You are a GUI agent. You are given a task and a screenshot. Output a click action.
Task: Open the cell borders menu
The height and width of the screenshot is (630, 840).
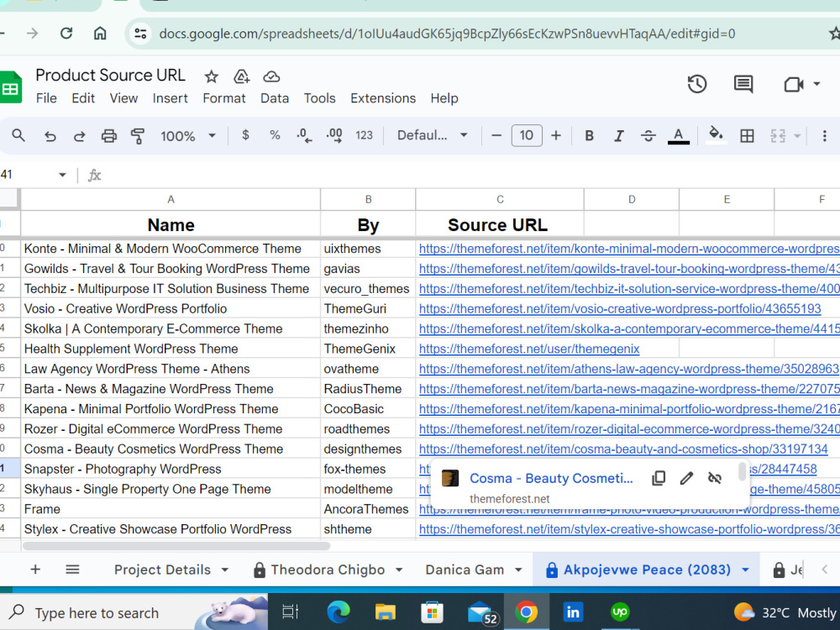pos(747,135)
